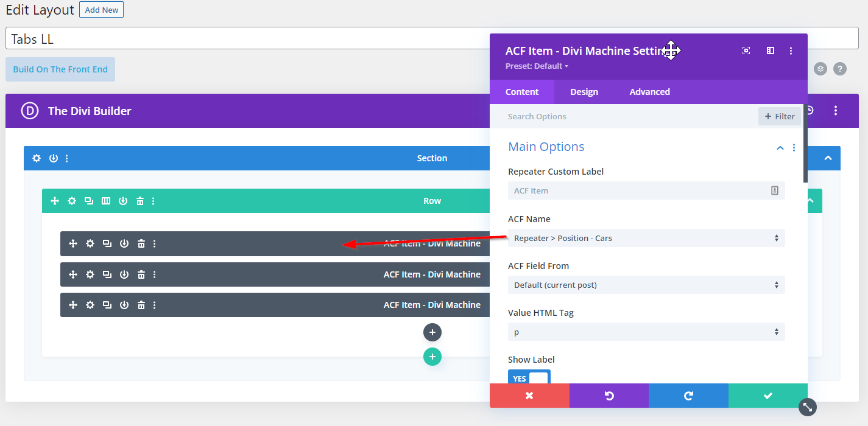Switch to the Advanced tab
The image size is (868, 426).
pos(649,92)
